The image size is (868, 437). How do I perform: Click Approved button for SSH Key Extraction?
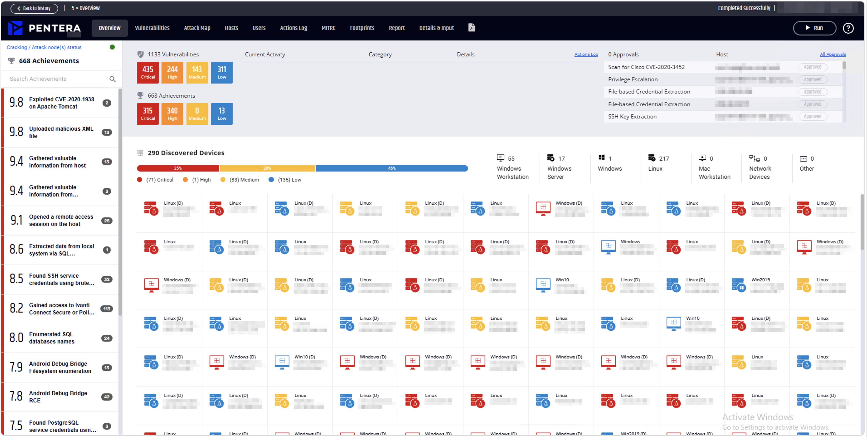[813, 116]
